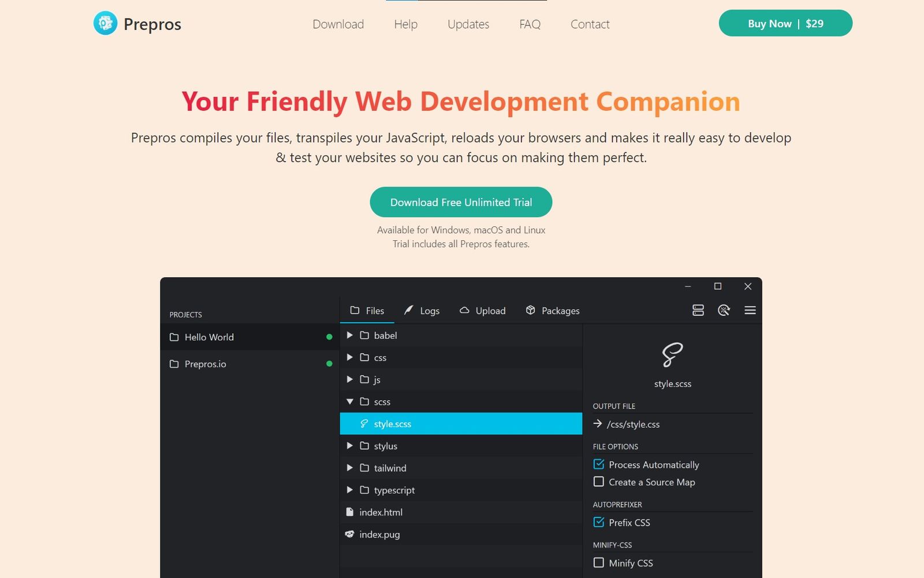
Task: Click the Sass icon on style.scss row
Action: click(364, 424)
